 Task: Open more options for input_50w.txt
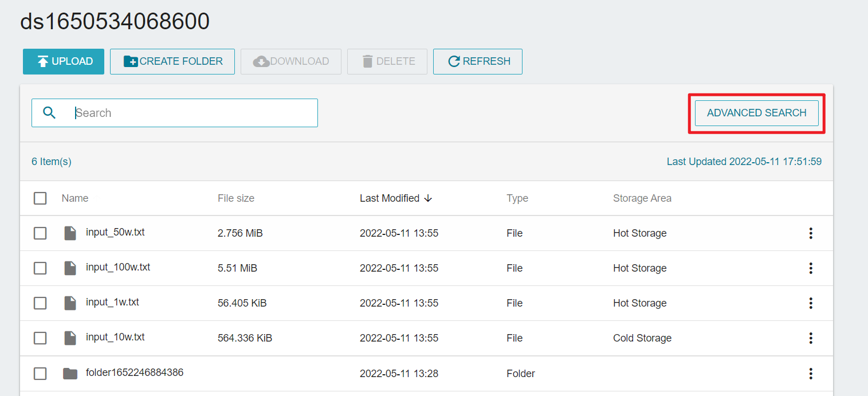pos(810,233)
